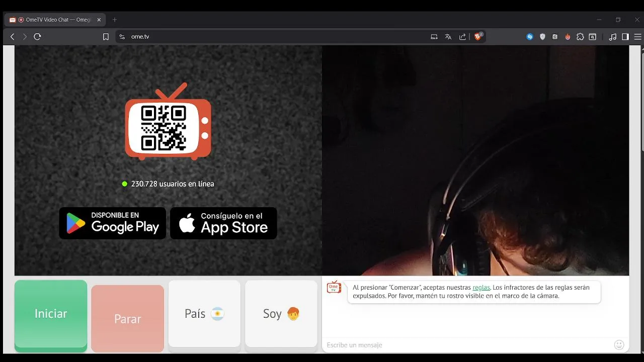Click the search-in-window extension icon
Viewport: 644px width, 362px height.
pos(593,37)
